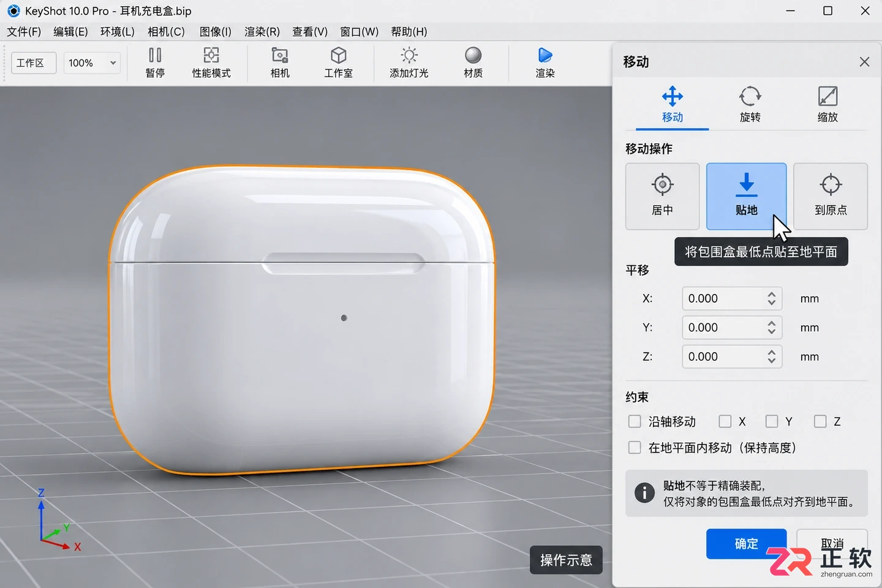
Task: Click the Y translation stepper arrows
Action: pos(772,328)
